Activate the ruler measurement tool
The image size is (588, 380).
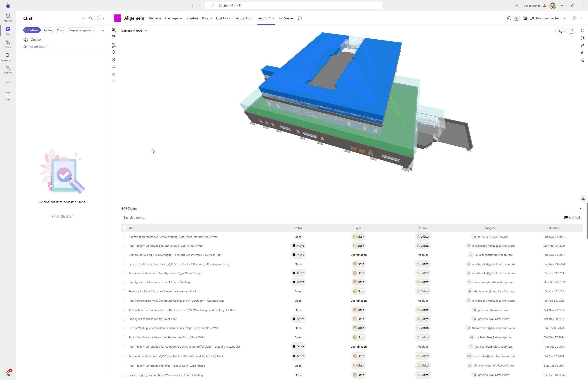[113, 67]
